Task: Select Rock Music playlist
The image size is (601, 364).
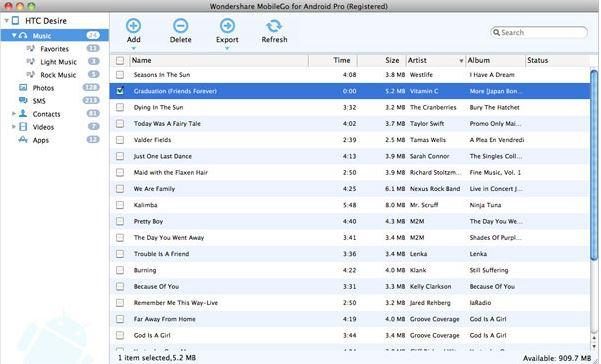Action: tap(58, 75)
